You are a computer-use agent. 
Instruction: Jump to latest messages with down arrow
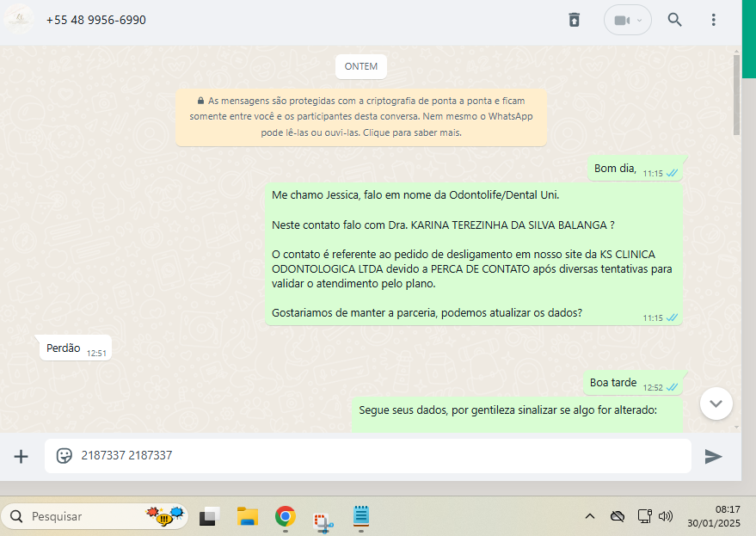coord(716,404)
